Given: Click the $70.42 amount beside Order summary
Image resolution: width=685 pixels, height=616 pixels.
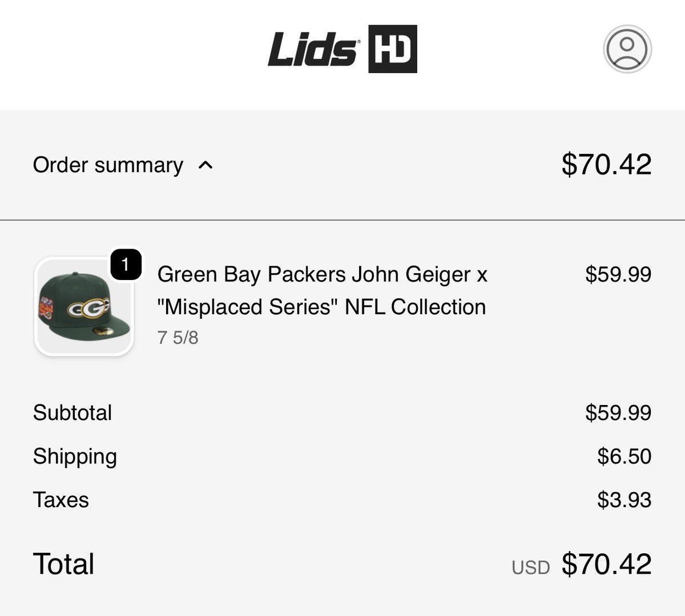Looking at the screenshot, I should click(606, 164).
